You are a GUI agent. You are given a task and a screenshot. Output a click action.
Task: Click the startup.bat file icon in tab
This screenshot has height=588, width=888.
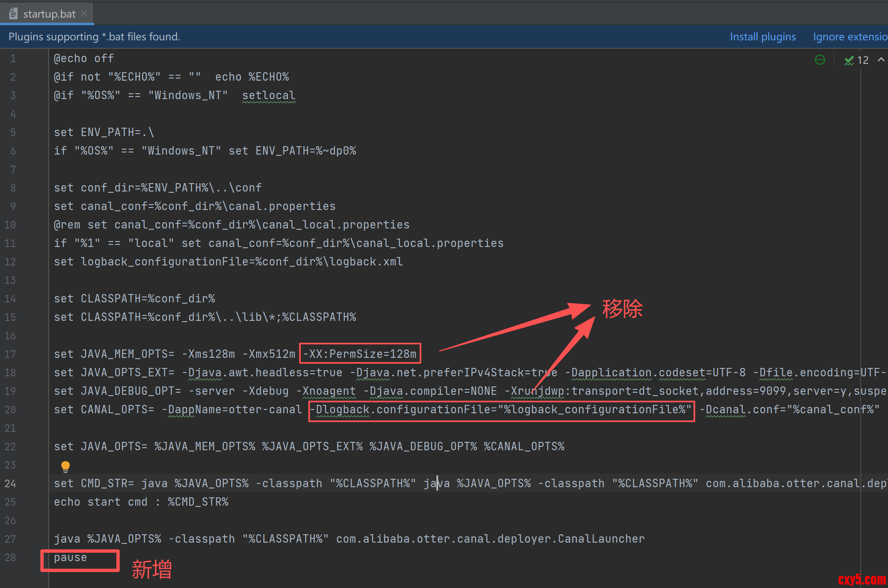click(13, 14)
